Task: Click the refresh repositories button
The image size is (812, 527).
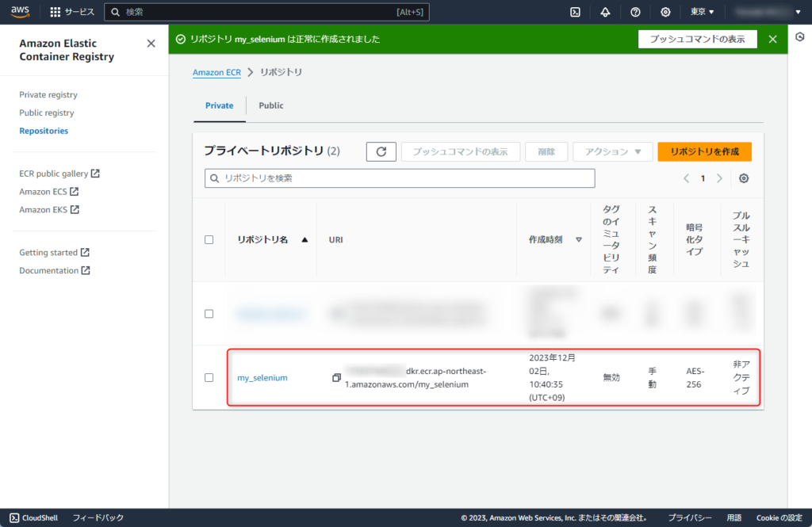Action: pos(381,151)
